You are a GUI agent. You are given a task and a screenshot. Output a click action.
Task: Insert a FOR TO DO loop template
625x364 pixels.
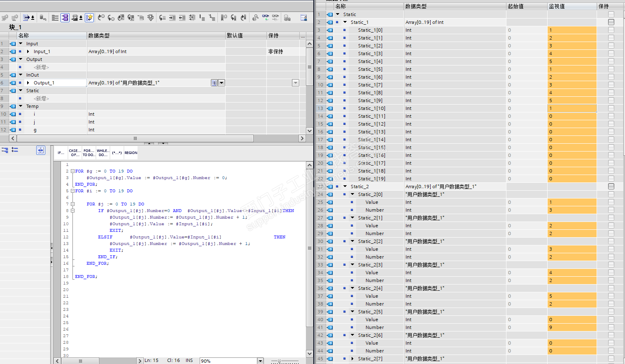[x=89, y=153]
